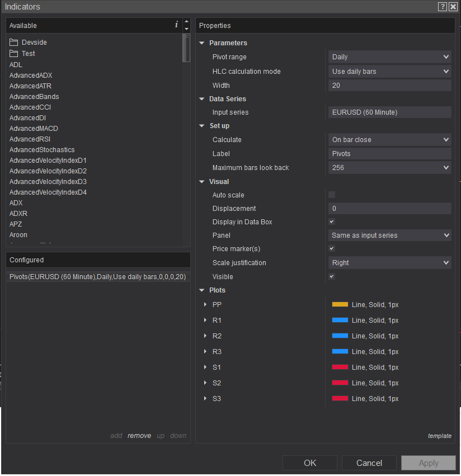Open the Test folder

coord(28,54)
